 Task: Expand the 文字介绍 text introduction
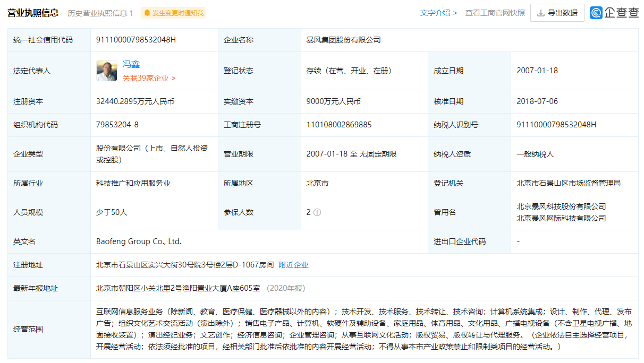[x=438, y=13]
